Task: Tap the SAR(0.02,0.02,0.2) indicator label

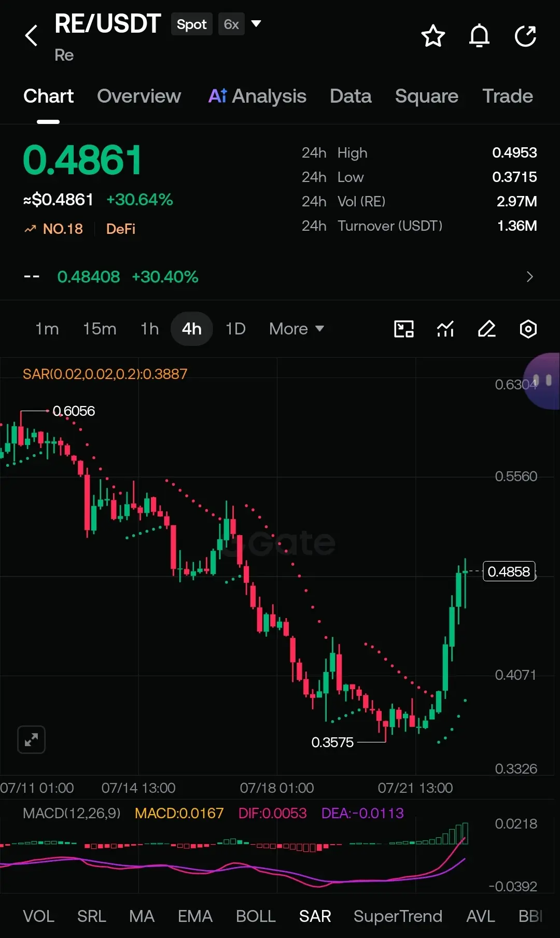Action: pos(105,374)
